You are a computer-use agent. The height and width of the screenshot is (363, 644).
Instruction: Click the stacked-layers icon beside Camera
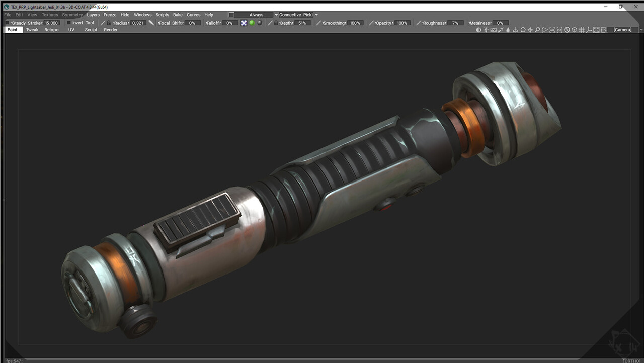click(603, 30)
